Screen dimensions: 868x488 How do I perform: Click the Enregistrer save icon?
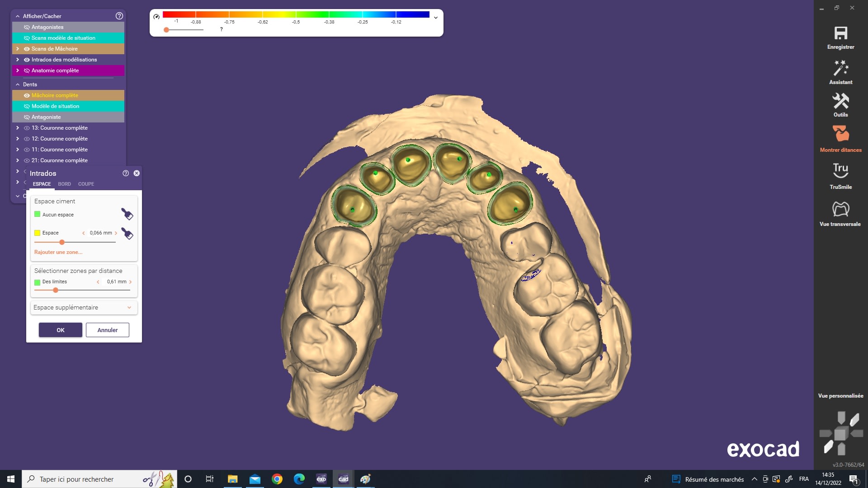840,33
